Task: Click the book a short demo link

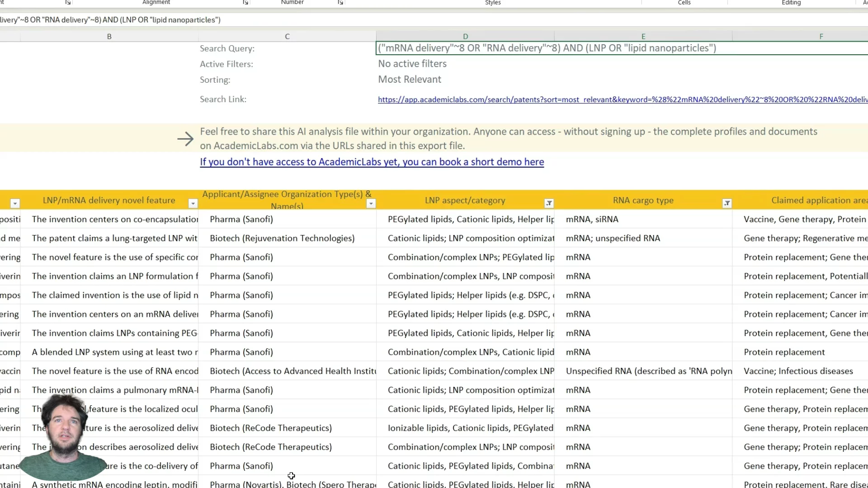Action: (x=372, y=162)
